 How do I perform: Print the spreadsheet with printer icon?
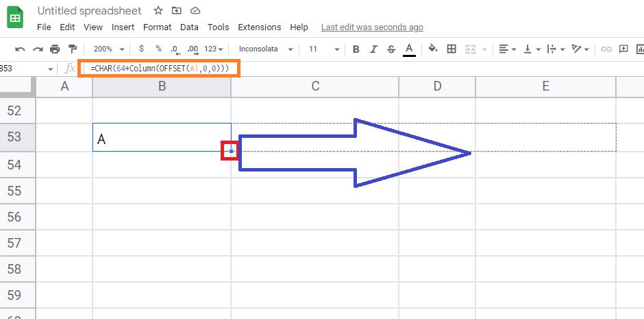(55, 49)
